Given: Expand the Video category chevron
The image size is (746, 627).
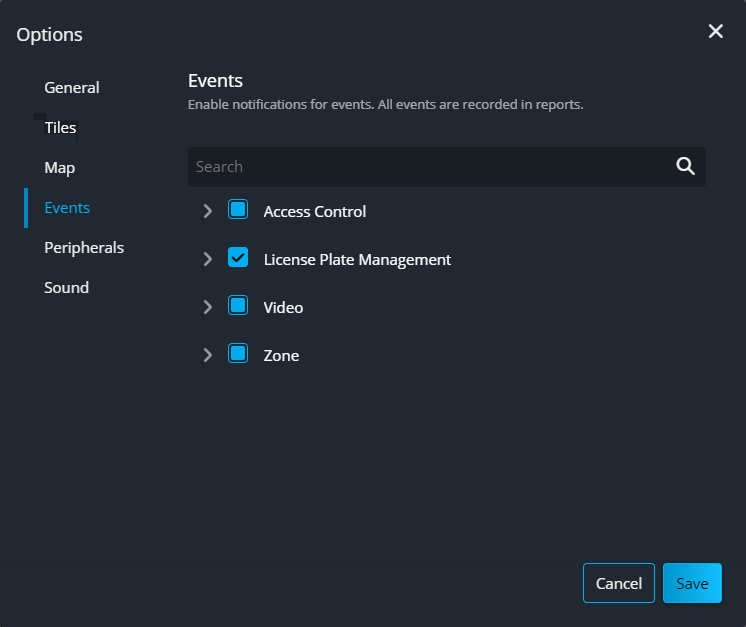Looking at the screenshot, I should pos(208,307).
